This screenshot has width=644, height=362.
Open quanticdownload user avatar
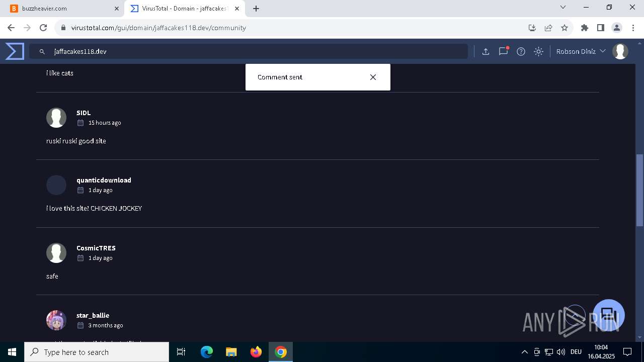click(56, 185)
